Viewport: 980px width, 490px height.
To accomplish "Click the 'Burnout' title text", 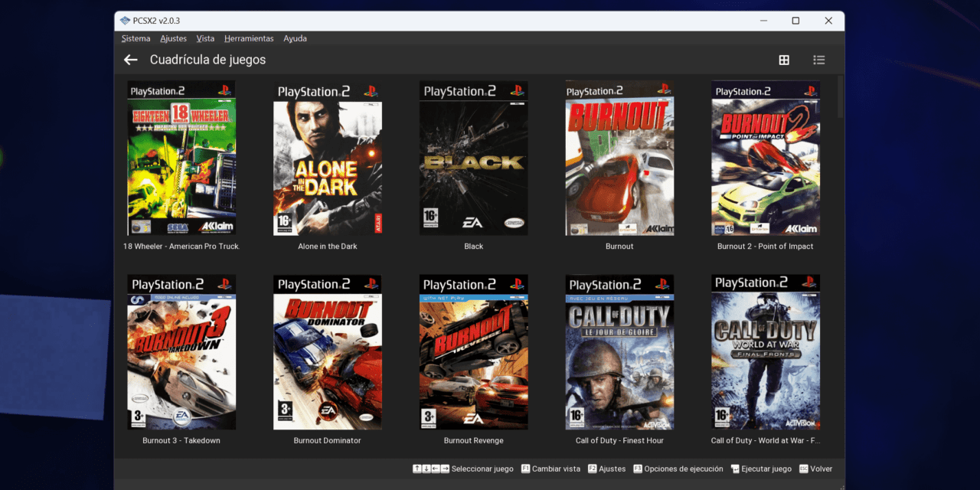I will [x=619, y=247].
